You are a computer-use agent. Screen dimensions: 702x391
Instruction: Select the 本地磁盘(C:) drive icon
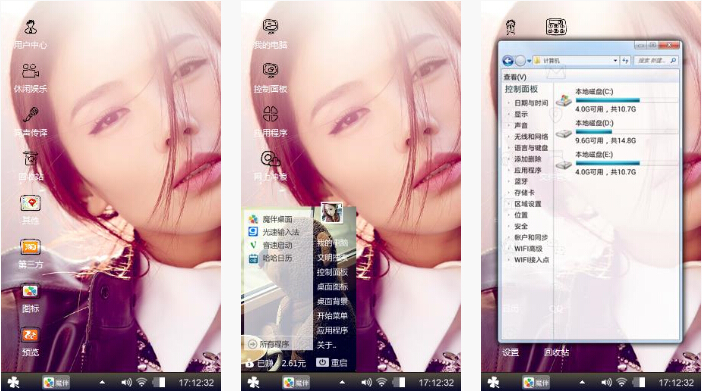pos(564,100)
